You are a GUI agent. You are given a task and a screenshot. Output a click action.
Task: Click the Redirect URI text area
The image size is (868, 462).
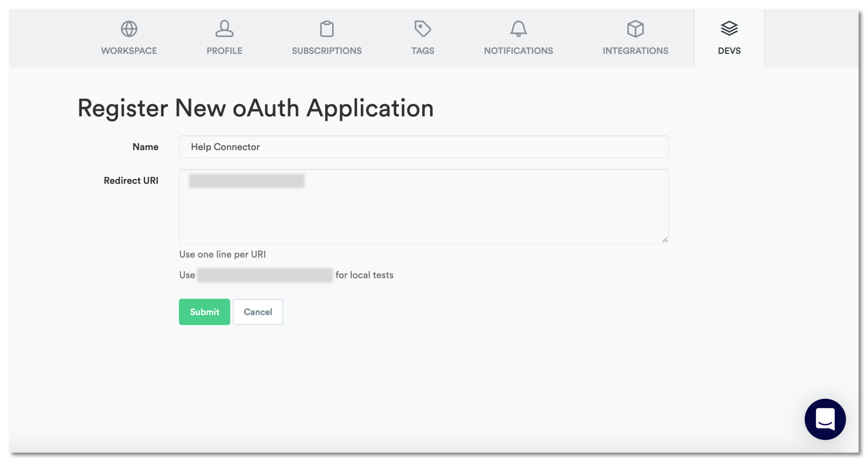tap(423, 206)
